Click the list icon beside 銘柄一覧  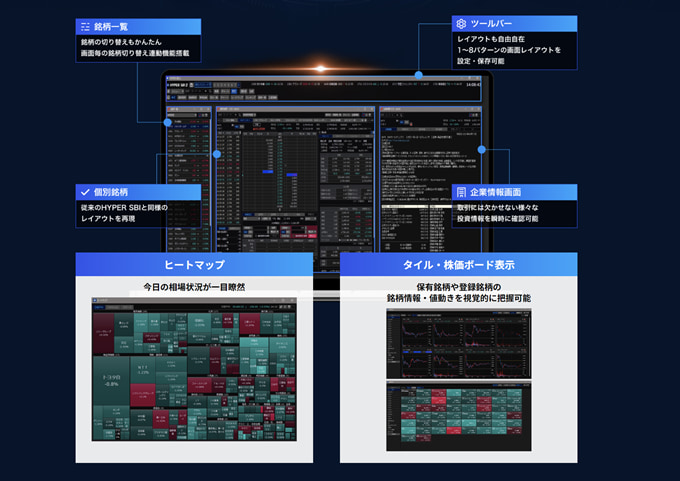point(85,27)
